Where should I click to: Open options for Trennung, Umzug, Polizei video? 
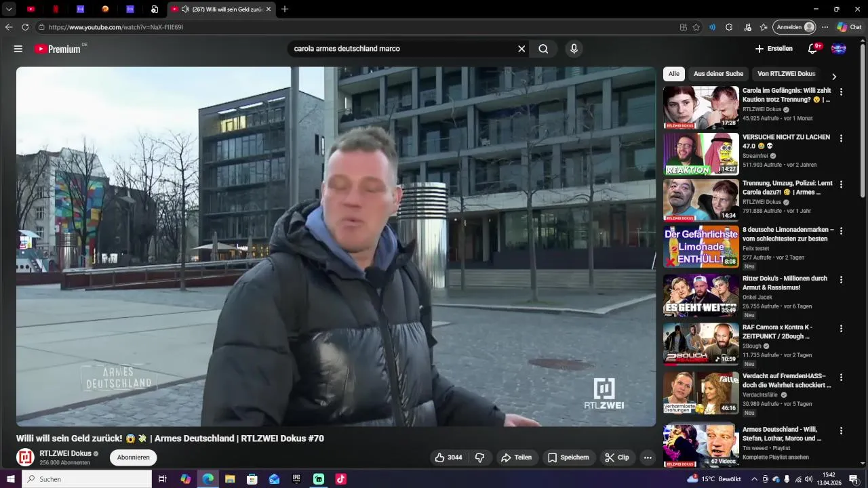tap(841, 184)
